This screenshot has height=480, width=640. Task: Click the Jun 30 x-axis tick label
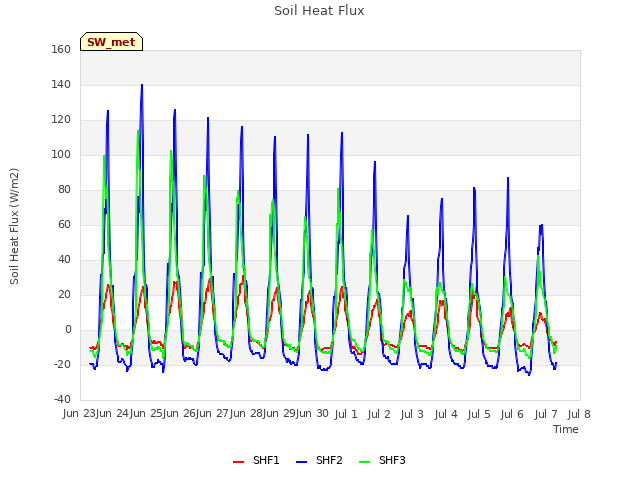coord(313,414)
